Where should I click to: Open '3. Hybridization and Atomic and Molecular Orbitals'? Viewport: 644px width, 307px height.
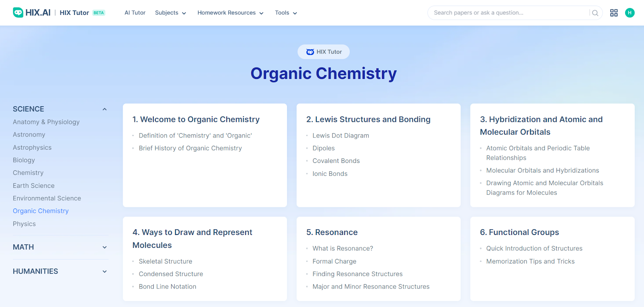[x=541, y=126]
